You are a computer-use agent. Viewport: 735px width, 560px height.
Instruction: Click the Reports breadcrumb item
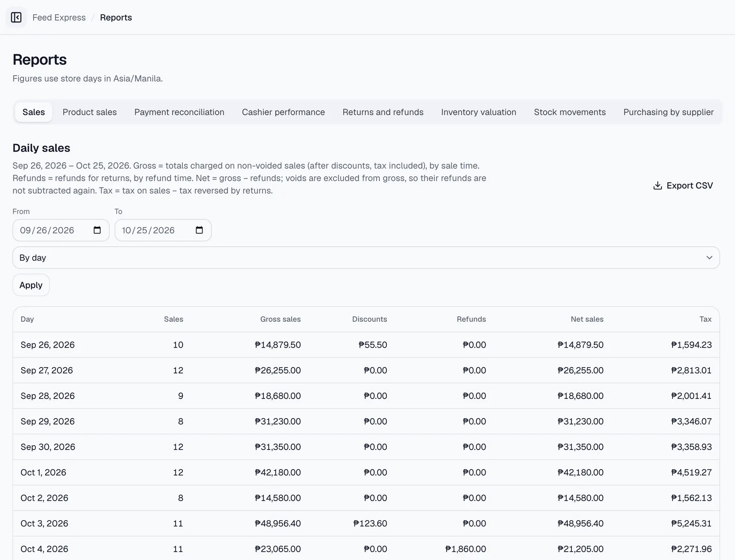point(116,17)
